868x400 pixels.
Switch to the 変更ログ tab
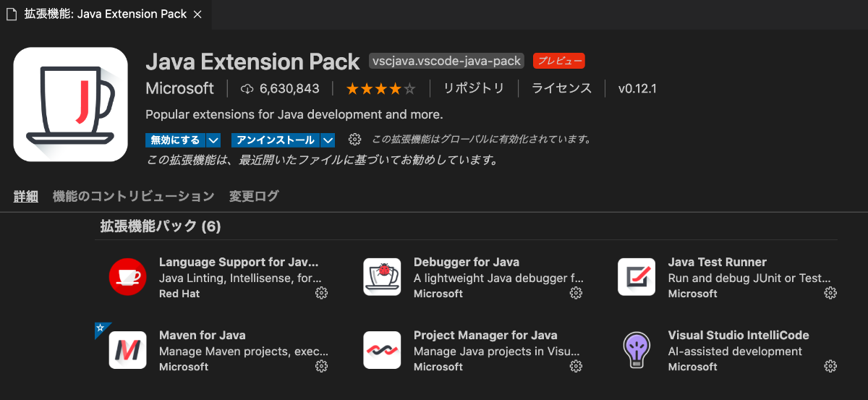[254, 196]
